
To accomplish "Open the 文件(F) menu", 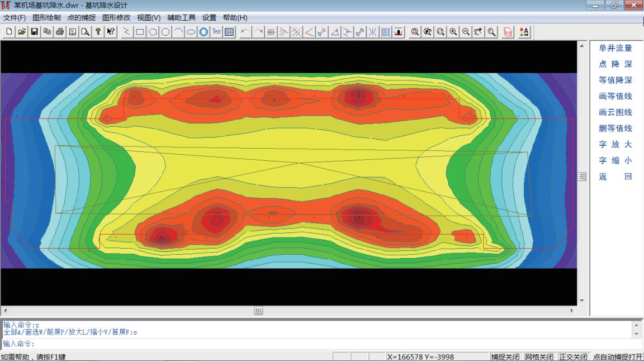I will tap(15, 18).
